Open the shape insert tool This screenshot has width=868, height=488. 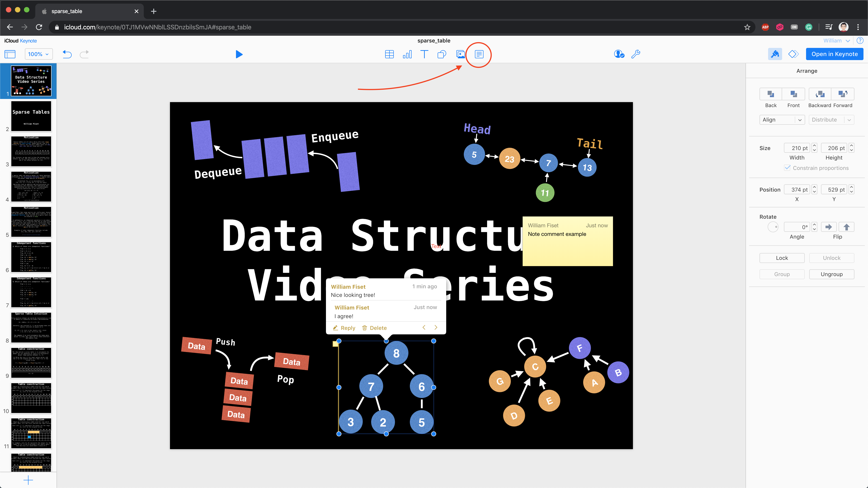[441, 54]
